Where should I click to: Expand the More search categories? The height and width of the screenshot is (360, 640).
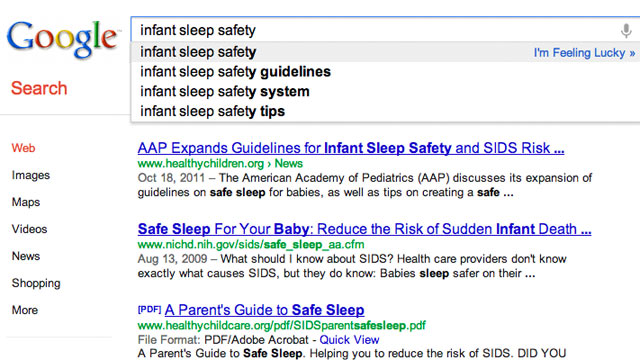tap(24, 310)
